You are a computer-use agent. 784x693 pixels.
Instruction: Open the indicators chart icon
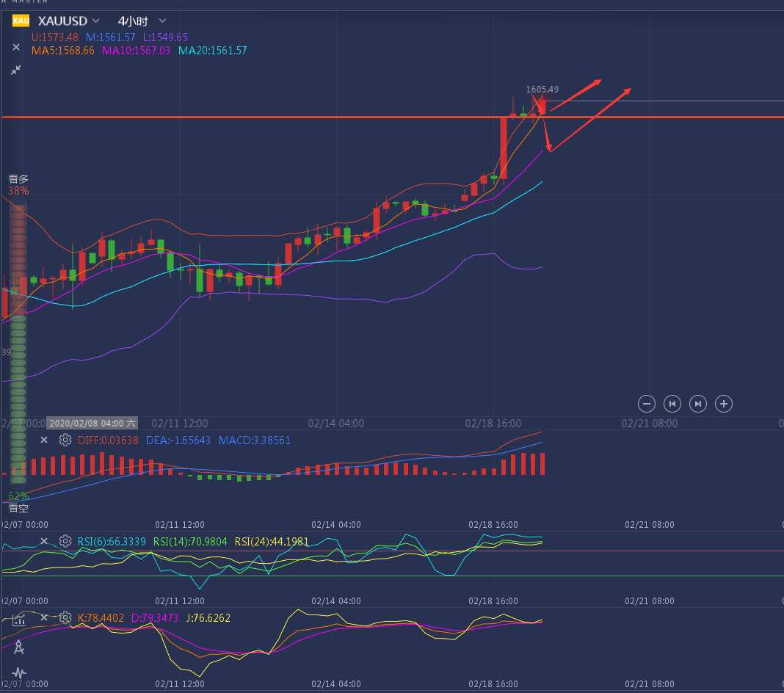tap(19, 620)
